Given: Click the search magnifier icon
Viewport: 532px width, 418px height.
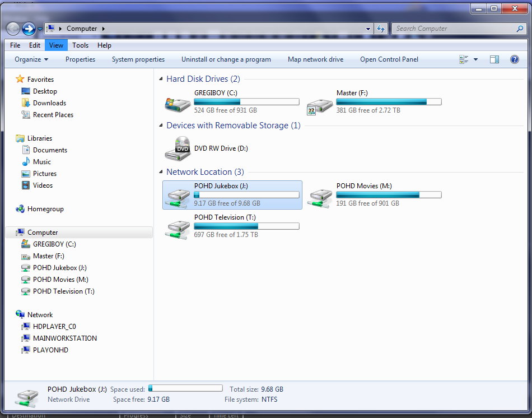Looking at the screenshot, I should point(520,29).
